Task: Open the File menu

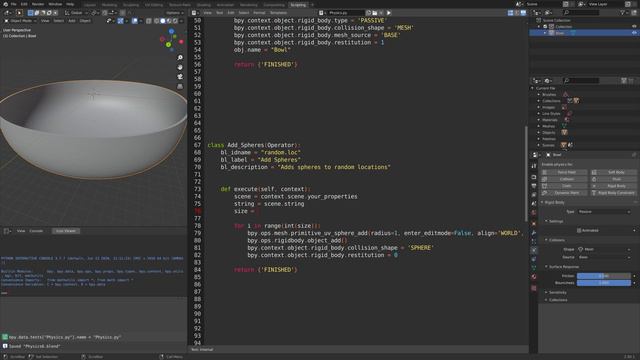Action: tap(13, 4)
